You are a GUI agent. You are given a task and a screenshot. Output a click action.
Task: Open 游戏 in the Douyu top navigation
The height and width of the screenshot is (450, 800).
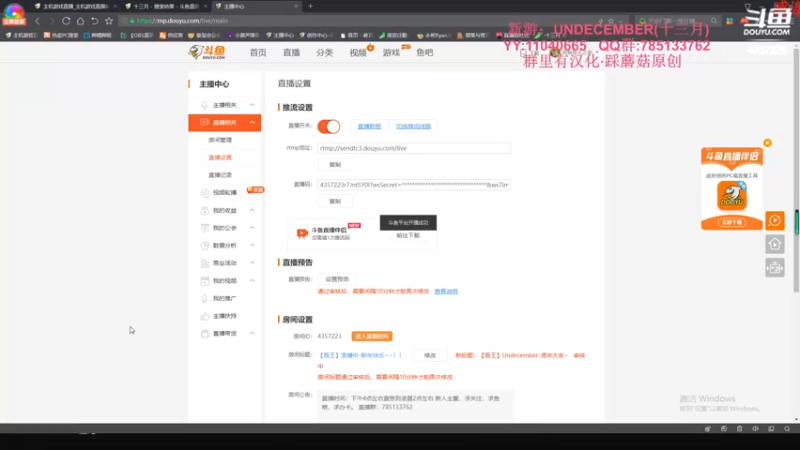pos(391,53)
